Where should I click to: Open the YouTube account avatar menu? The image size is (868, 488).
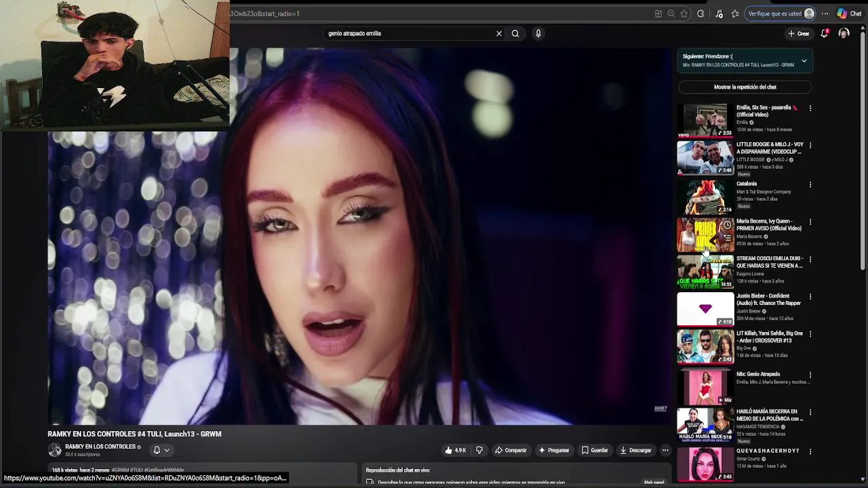tap(844, 33)
